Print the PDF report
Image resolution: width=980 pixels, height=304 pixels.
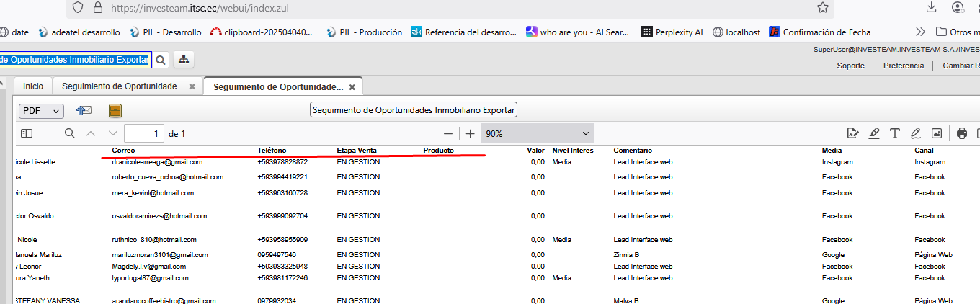click(x=961, y=133)
